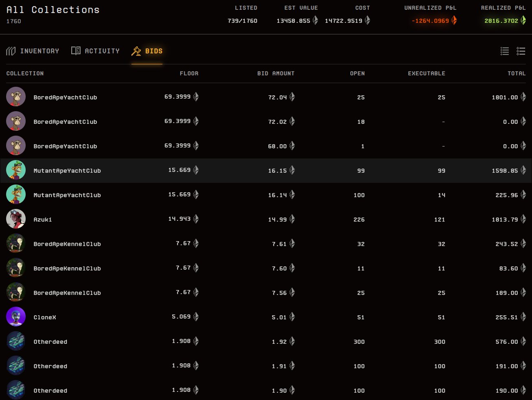Click the 'All Collections' heading
The width and height of the screenshot is (532, 400).
pos(53,10)
